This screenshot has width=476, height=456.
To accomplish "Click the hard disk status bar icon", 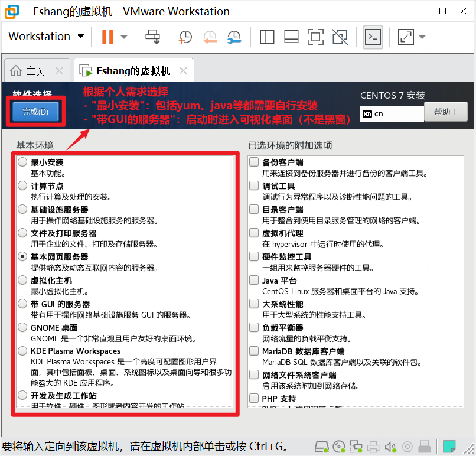I will pos(322,447).
